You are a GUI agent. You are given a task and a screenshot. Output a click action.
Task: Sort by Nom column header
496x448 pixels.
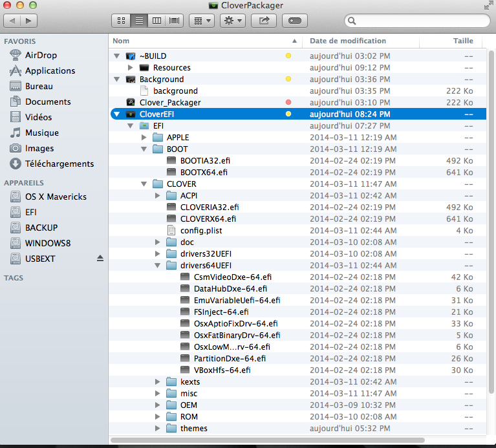[205, 41]
